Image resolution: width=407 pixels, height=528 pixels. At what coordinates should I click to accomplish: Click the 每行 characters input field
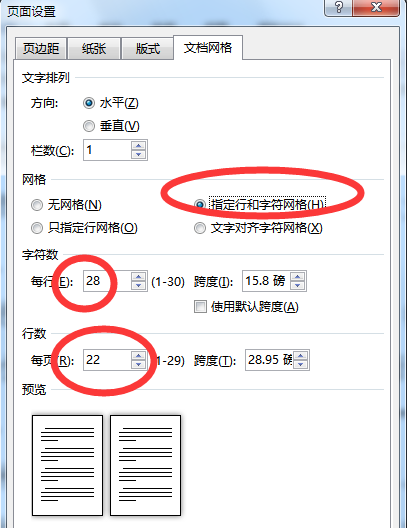pyautogui.click(x=107, y=281)
